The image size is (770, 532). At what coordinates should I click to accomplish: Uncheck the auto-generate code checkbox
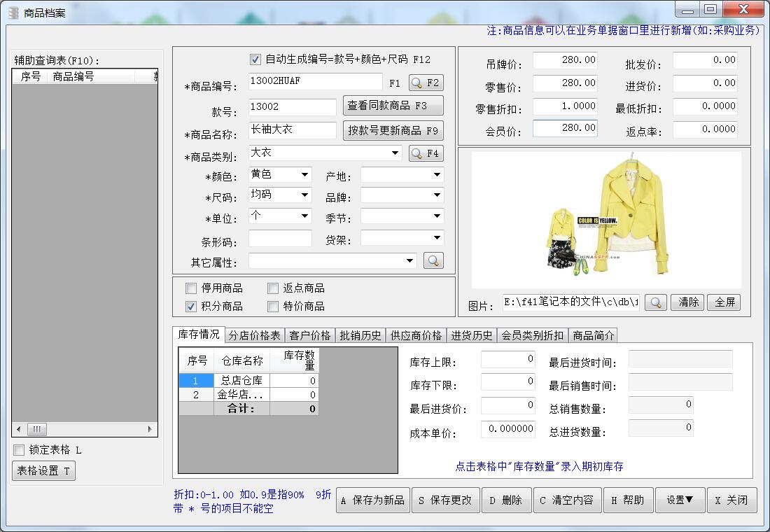(255, 59)
